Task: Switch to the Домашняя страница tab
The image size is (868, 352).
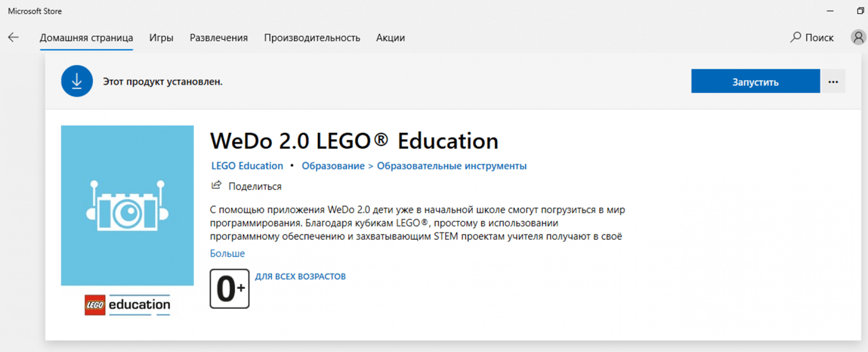Action: pos(86,38)
